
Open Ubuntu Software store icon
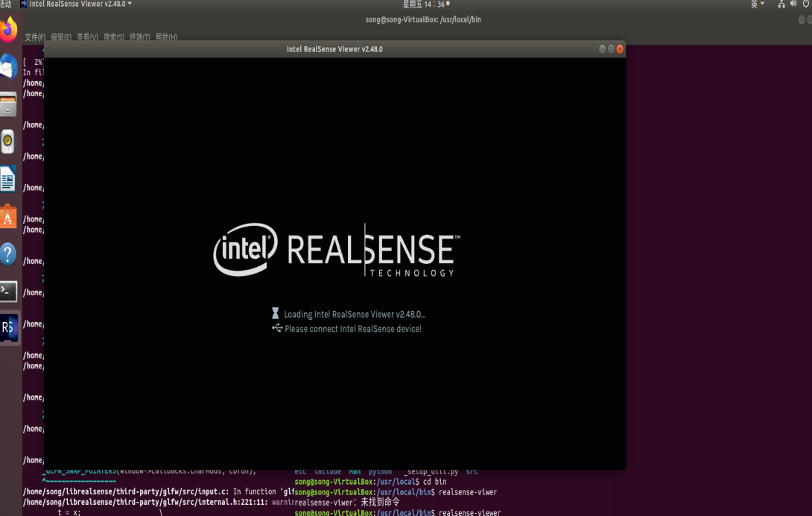point(8,216)
